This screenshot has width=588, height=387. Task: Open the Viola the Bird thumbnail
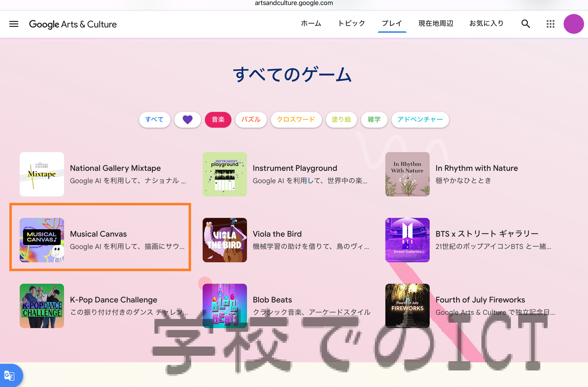coord(225,240)
